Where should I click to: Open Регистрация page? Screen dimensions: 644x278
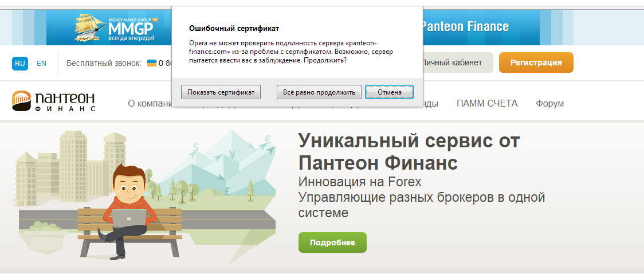click(x=536, y=62)
